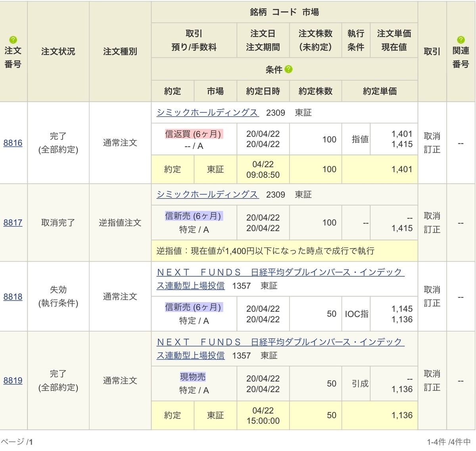Click the 1-4件 /4件中 count text
The image size is (476, 451).
point(449,442)
